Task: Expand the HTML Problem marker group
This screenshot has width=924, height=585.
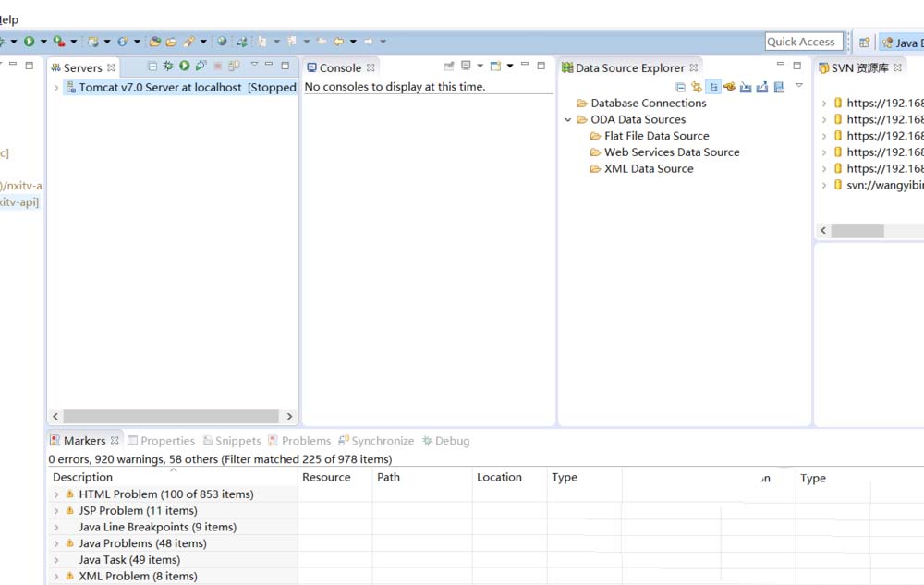Action: 56,494
